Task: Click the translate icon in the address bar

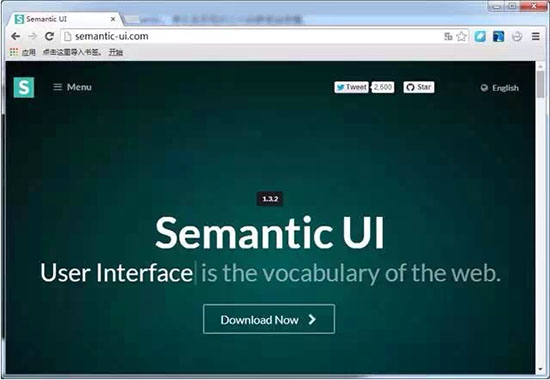Action: (x=448, y=36)
